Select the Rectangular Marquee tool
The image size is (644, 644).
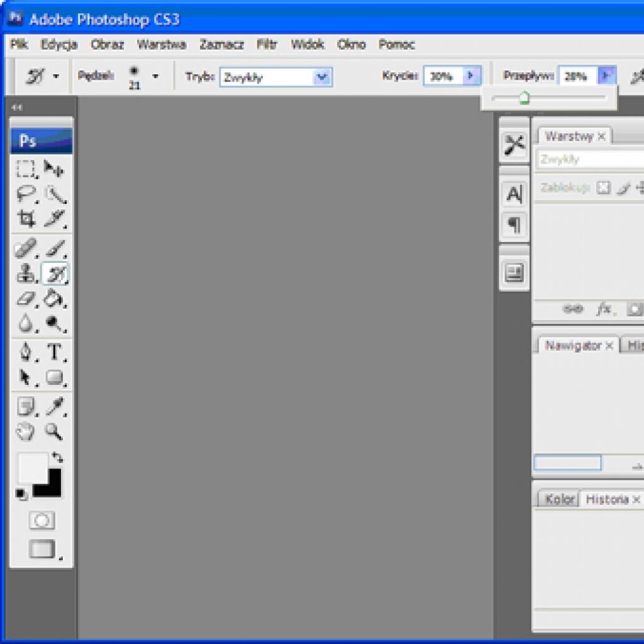click(26, 169)
